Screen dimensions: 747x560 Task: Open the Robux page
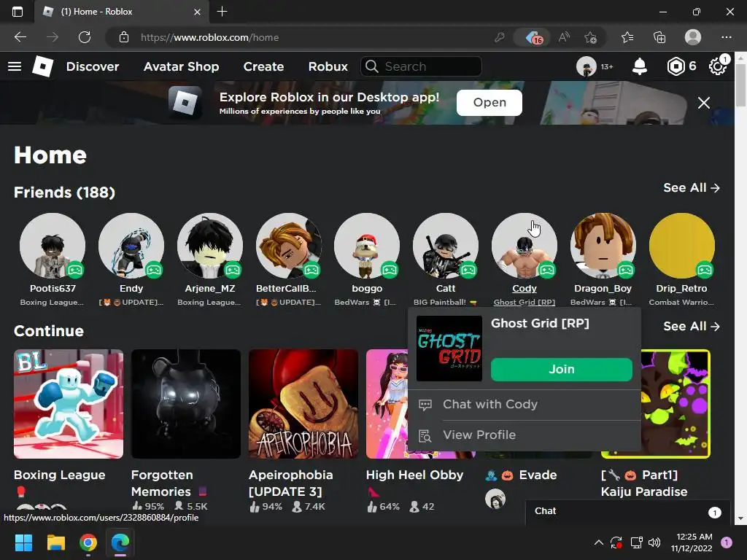pyautogui.click(x=328, y=66)
